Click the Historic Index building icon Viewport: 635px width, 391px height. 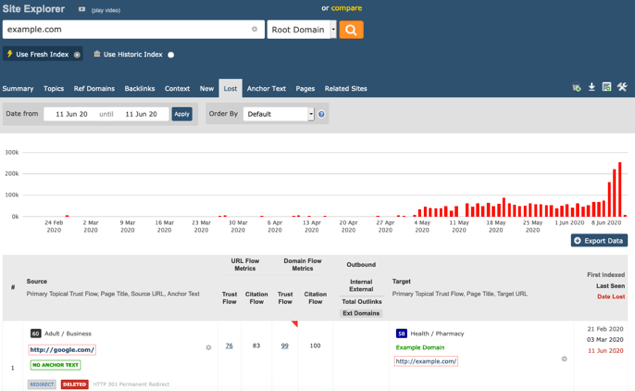click(97, 54)
